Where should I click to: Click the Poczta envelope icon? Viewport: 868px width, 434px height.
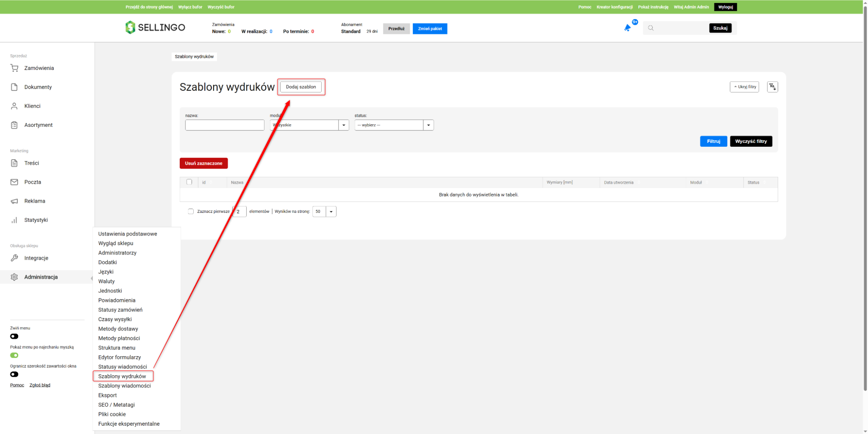pos(14,182)
